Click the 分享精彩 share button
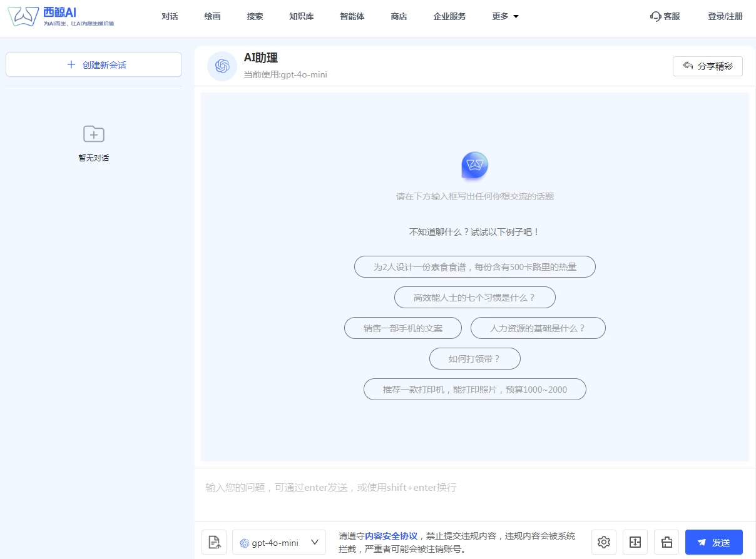This screenshot has width=756, height=559. click(707, 66)
